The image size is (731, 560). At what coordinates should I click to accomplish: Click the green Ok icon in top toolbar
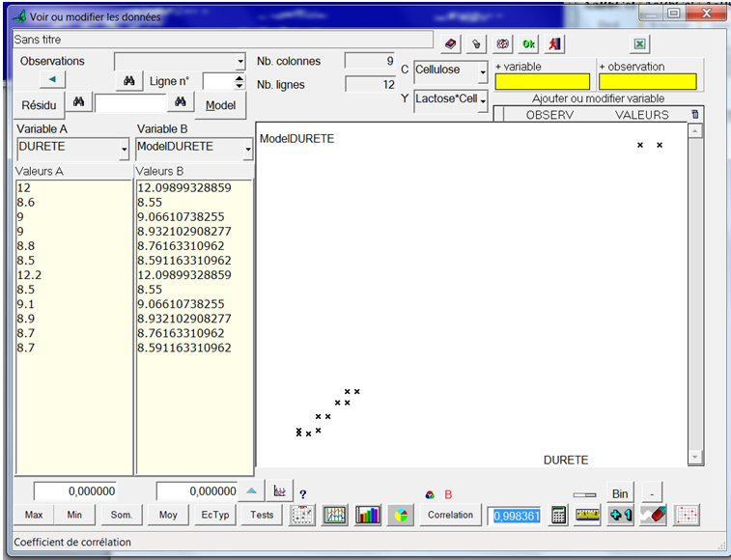(528, 44)
